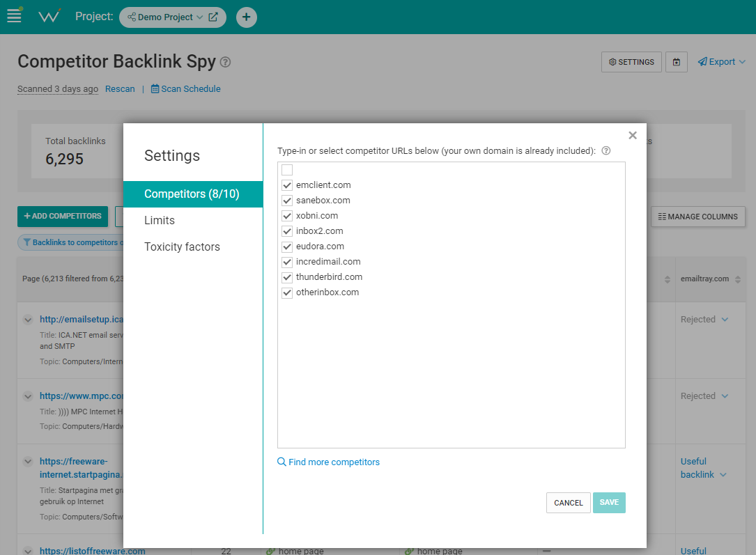Viewport: 756px width, 555px height.
Task: Sort by the emailtray.com column arrows
Action: click(738, 279)
